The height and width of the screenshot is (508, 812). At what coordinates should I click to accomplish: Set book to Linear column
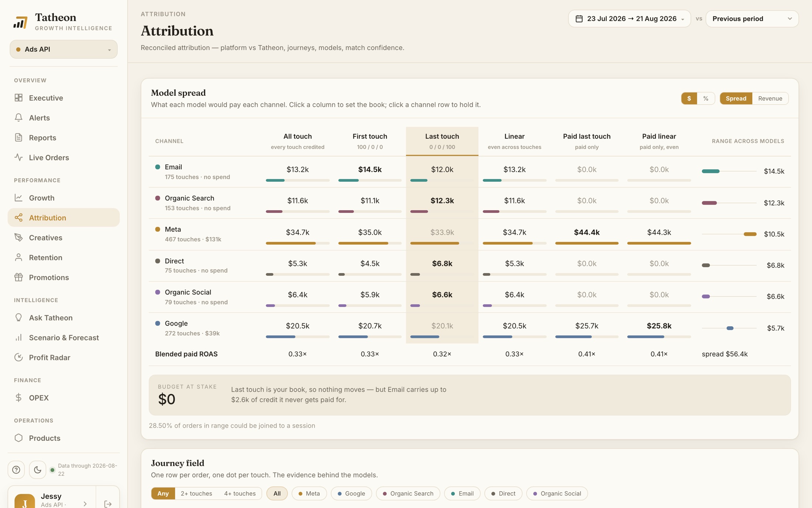pyautogui.click(x=514, y=141)
